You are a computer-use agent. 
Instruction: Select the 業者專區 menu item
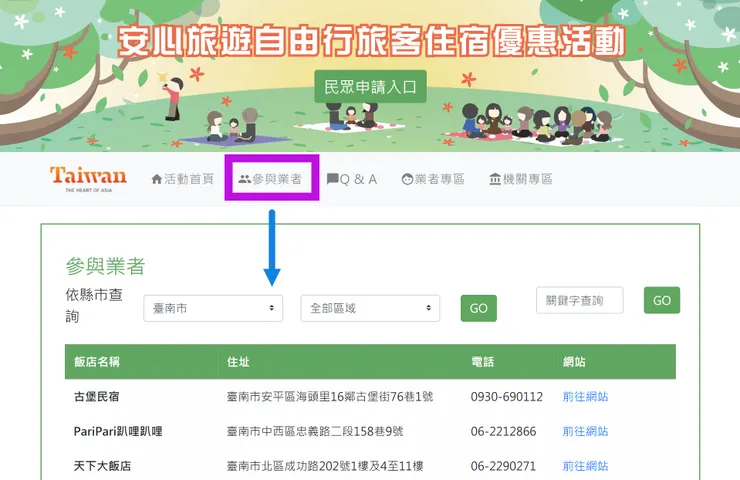coord(433,179)
